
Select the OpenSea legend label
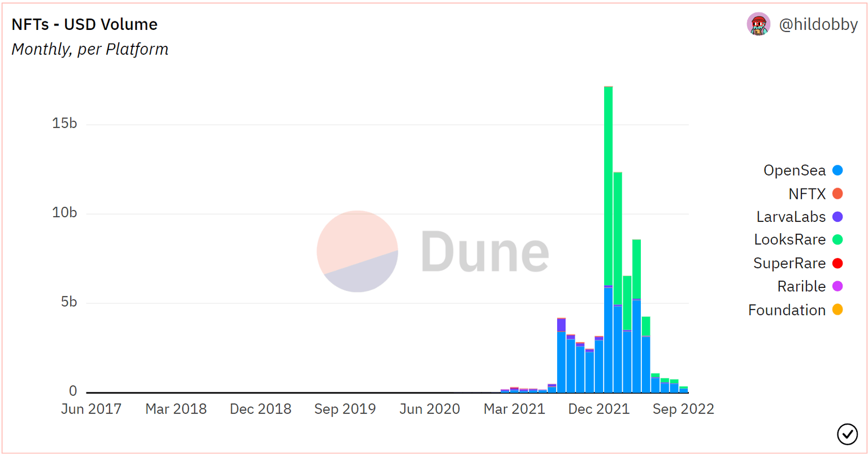795,170
